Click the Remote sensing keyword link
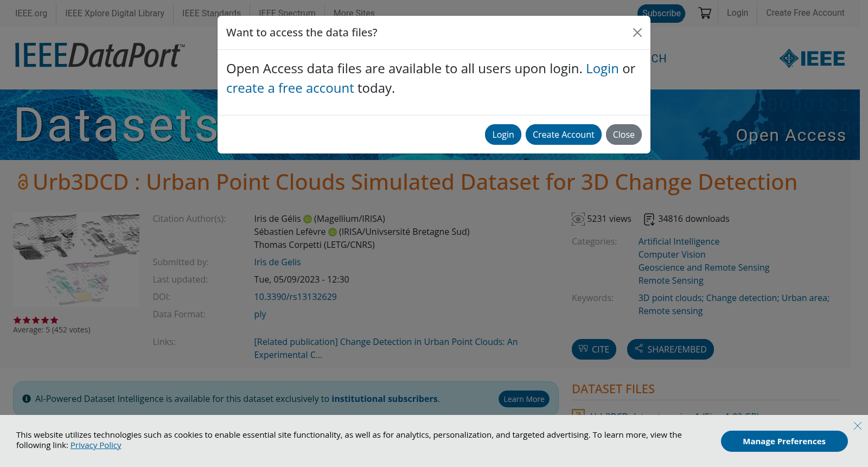Image resolution: width=868 pixels, height=467 pixels. pos(670,311)
